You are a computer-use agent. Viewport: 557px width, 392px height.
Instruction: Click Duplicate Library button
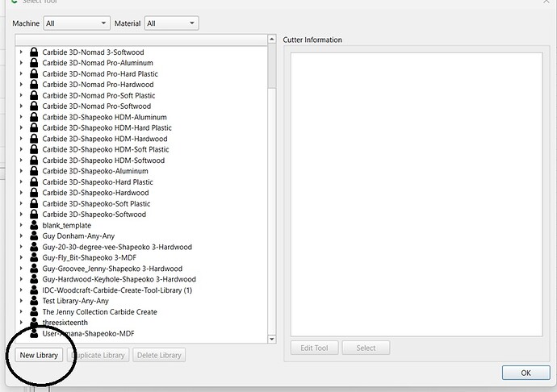pos(97,355)
